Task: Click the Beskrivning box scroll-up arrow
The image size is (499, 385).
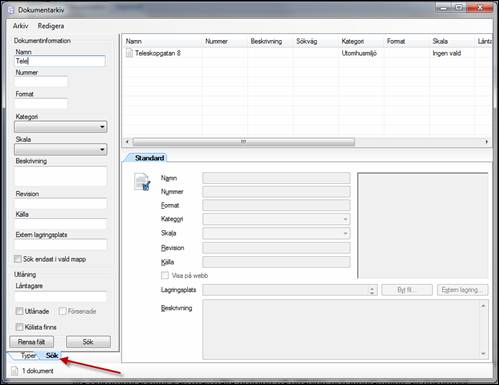Action: point(483,305)
